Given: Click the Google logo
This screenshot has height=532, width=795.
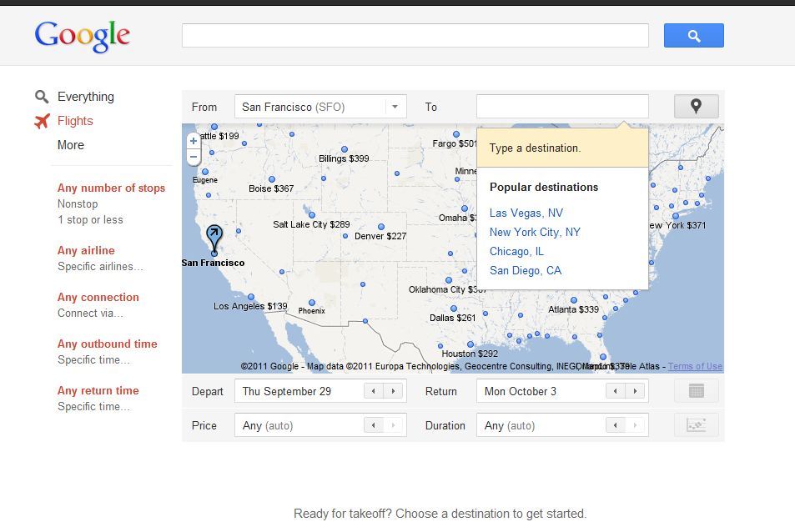Looking at the screenshot, I should (x=82, y=37).
